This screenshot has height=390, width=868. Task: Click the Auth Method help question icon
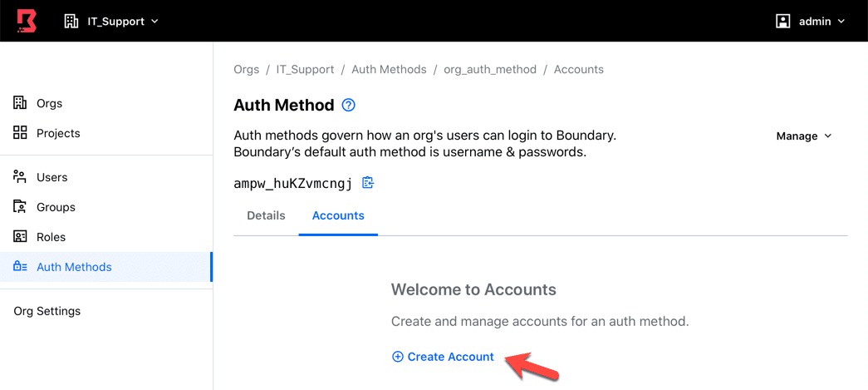click(x=349, y=106)
